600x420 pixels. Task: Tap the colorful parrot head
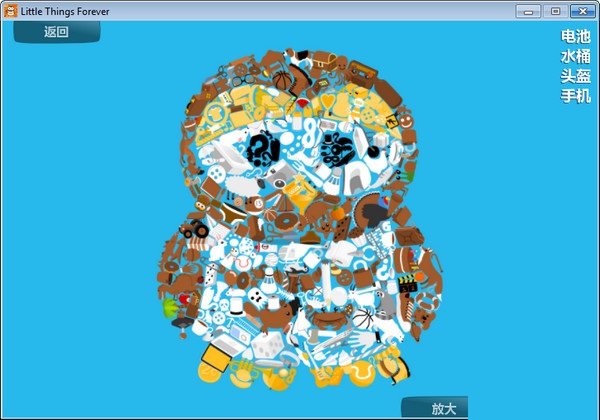coord(383,200)
